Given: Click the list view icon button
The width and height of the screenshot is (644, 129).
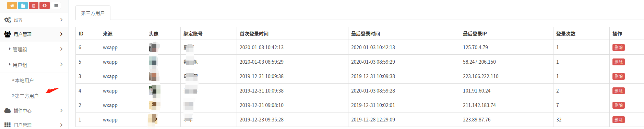Looking at the screenshot, I should 56,6.
